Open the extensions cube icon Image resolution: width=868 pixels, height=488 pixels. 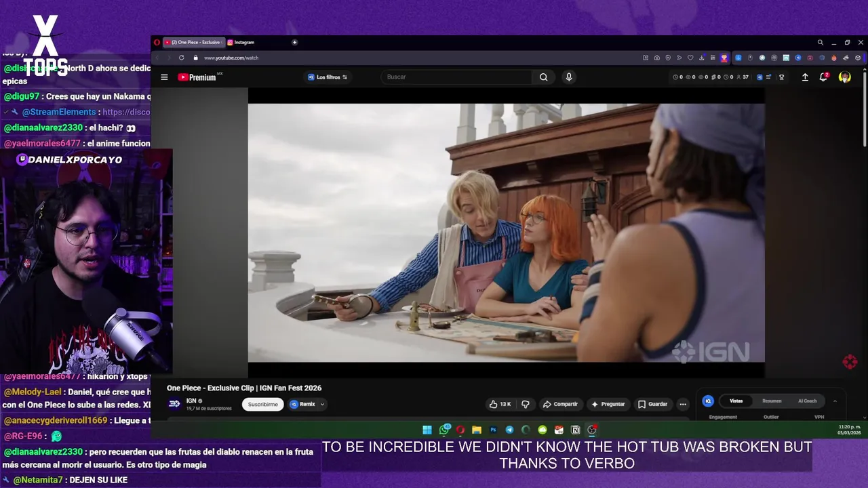coord(858,58)
